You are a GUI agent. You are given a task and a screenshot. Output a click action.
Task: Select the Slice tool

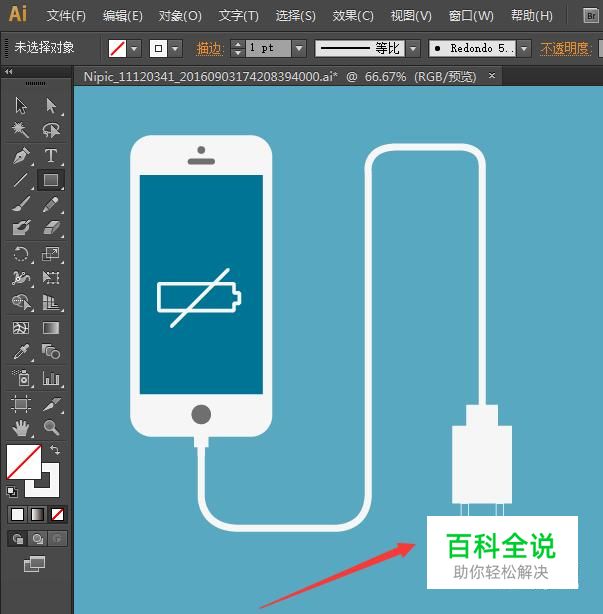(x=51, y=404)
